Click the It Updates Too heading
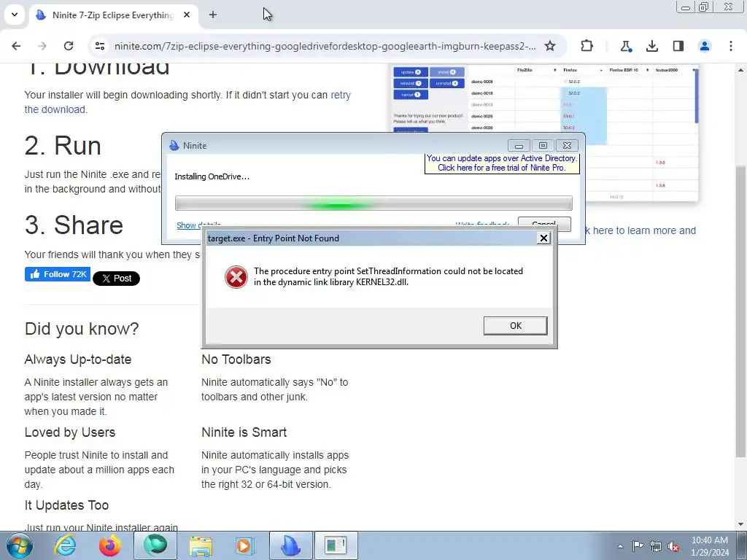Image resolution: width=747 pixels, height=560 pixels. click(x=66, y=505)
